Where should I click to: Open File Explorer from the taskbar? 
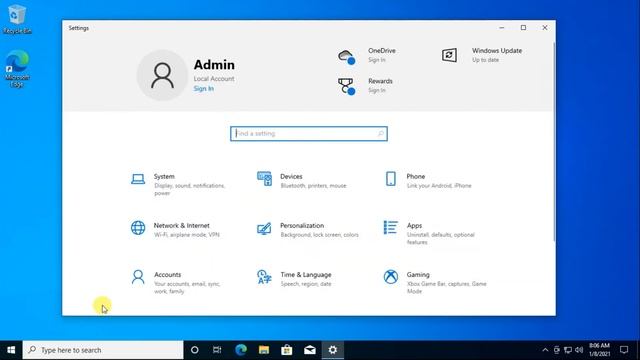point(264,350)
